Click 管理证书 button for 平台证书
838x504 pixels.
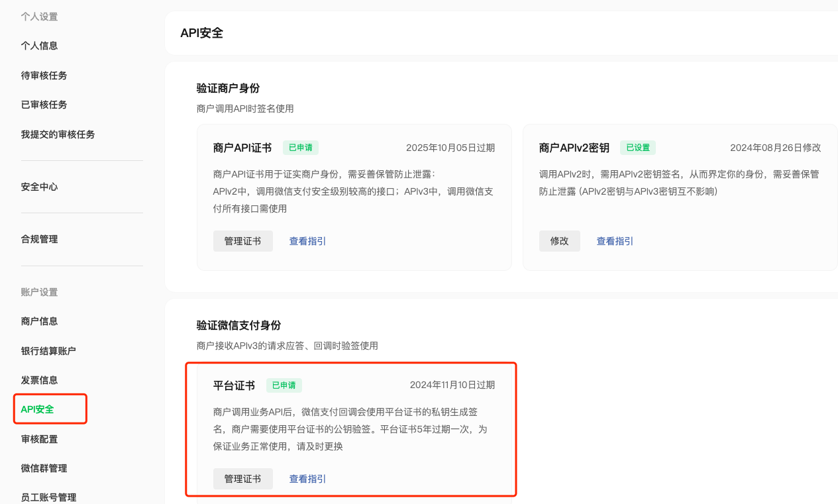(x=242, y=479)
